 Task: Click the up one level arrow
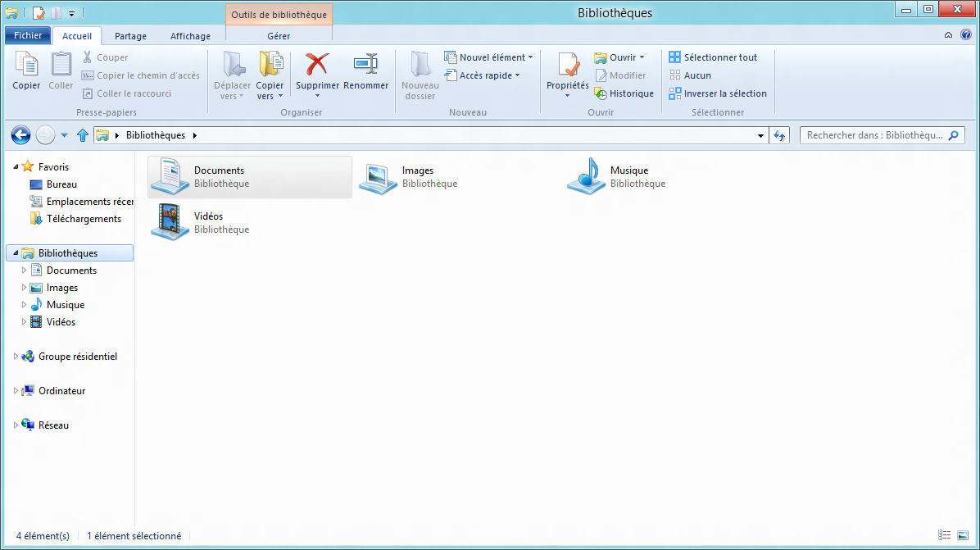(83, 135)
